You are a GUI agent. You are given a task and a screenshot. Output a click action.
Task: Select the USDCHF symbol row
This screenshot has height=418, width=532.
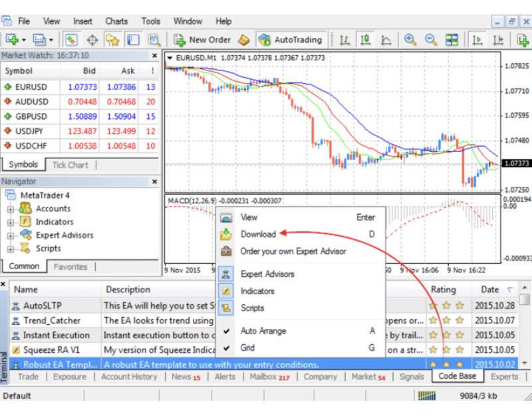point(79,146)
